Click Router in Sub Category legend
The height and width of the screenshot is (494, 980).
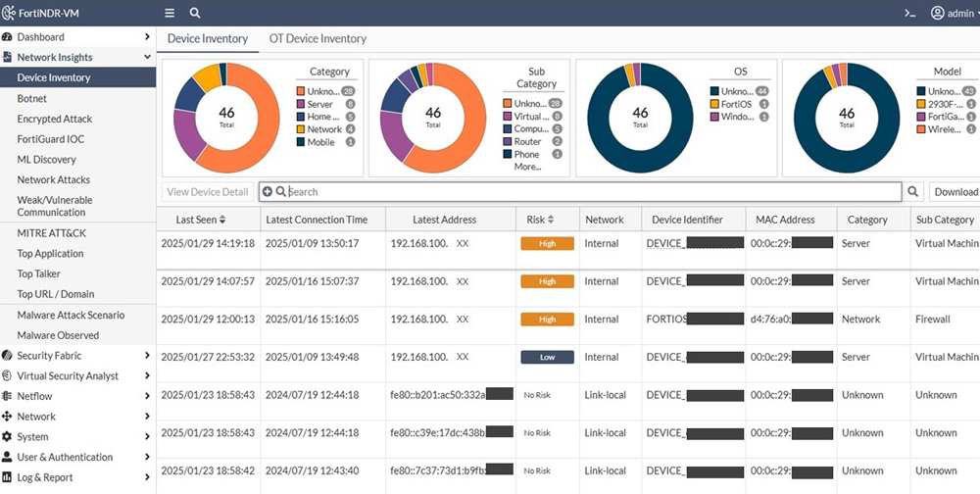pyautogui.click(x=527, y=141)
